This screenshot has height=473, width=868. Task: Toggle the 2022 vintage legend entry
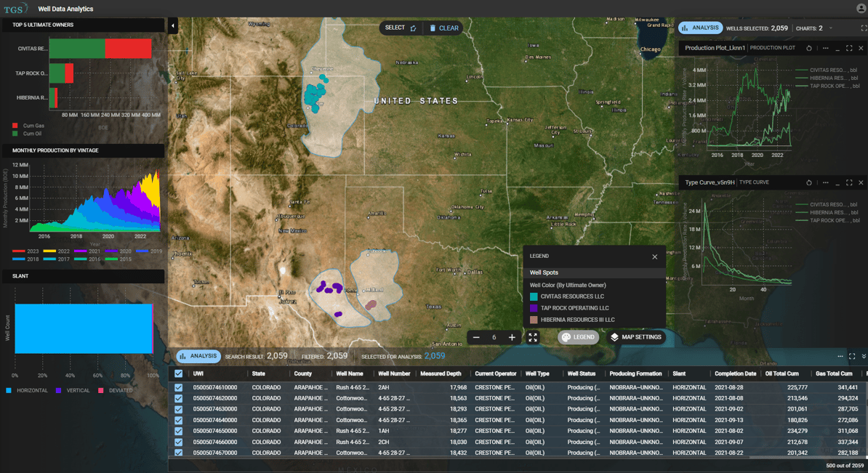(57, 251)
